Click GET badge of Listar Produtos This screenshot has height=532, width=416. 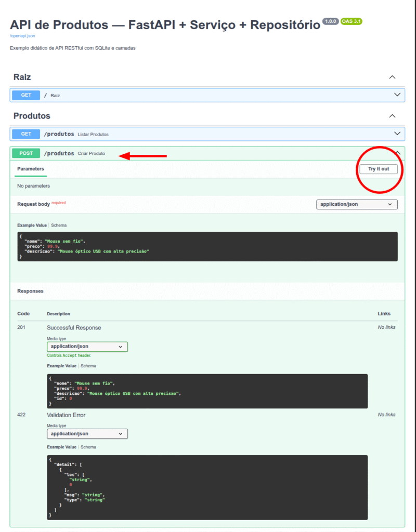pos(26,134)
